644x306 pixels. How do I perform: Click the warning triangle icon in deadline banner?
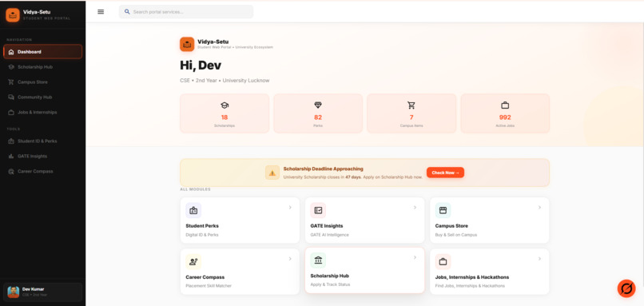272,173
